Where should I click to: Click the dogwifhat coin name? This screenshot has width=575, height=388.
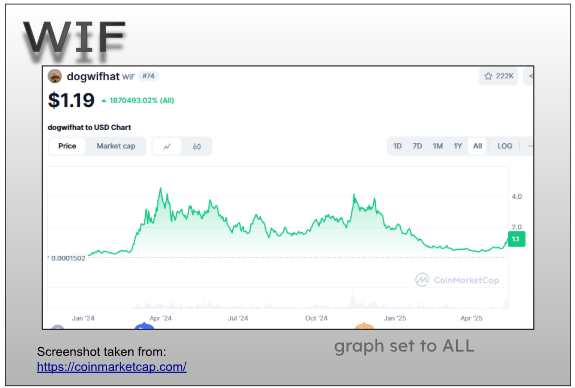[x=93, y=76]
